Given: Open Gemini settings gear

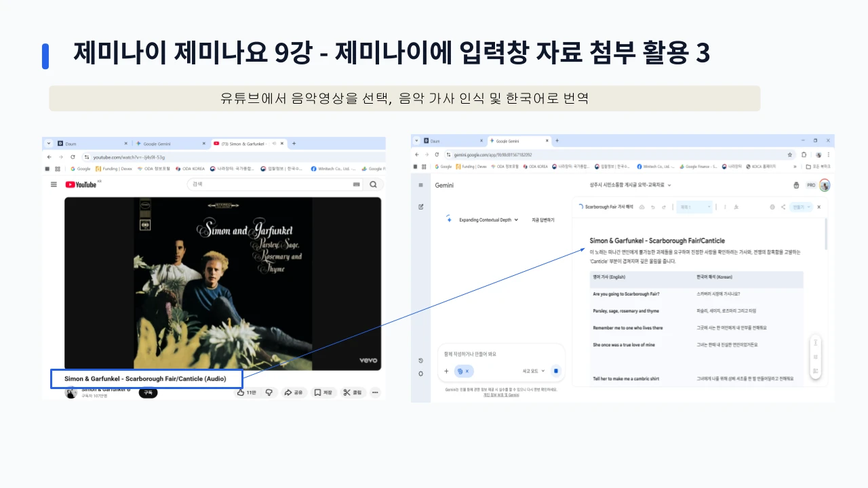Looking at the screenshot, I should tap(420, 373).
